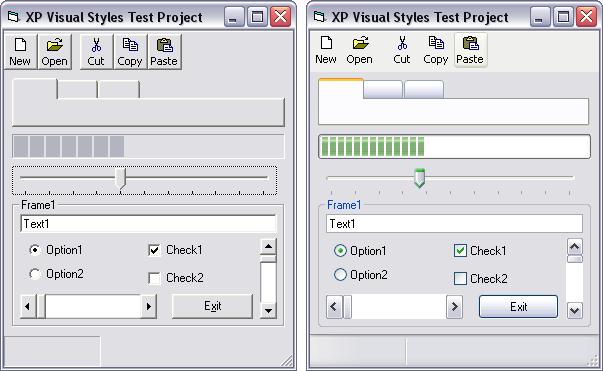Screen dimensions: 603x371
Task: Click horizontal scrollbar right arrow in left window
Action: pos(149,306)
